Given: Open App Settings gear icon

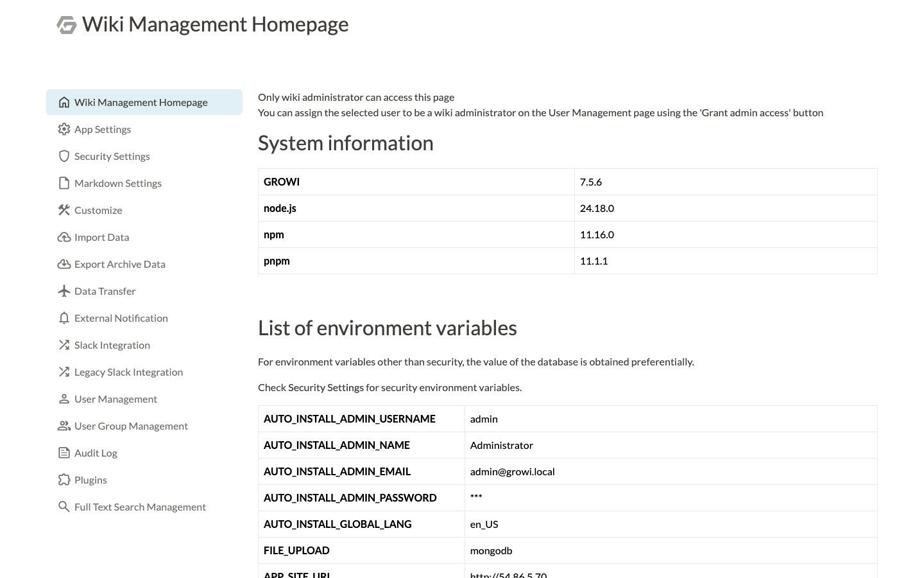Looking at the screenshot, I should 64,129.
